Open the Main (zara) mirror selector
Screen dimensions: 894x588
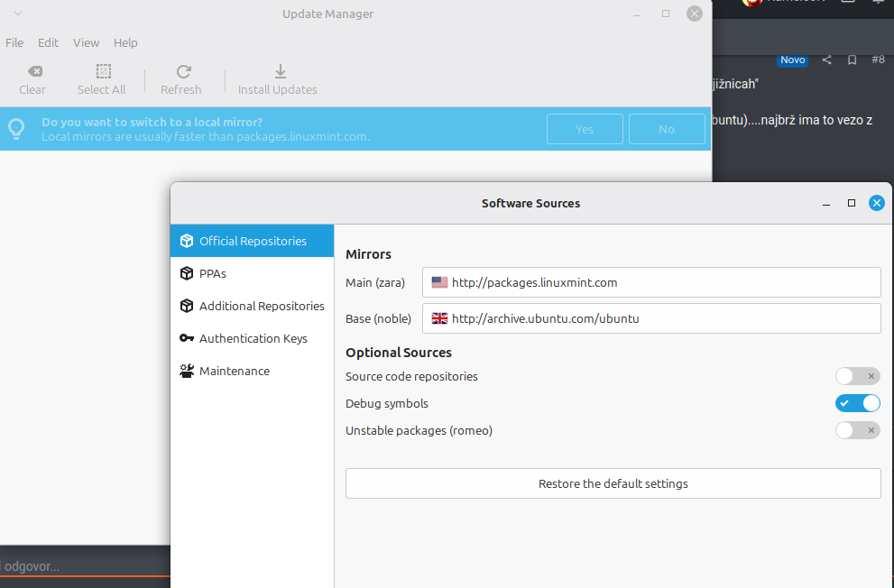coord(650,283)
